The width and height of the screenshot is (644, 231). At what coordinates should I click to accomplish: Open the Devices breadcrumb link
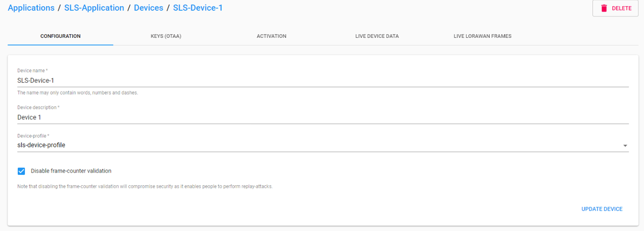click(x=148, y=8)
